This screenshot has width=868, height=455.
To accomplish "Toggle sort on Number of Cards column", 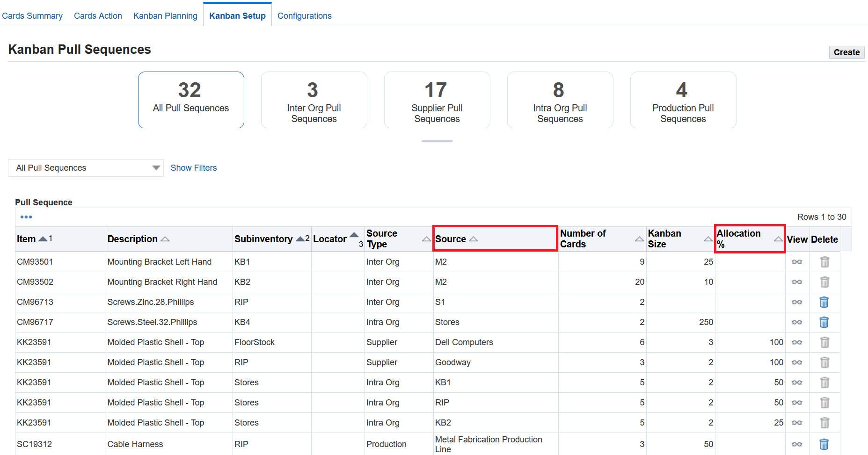I will (639, 238).
